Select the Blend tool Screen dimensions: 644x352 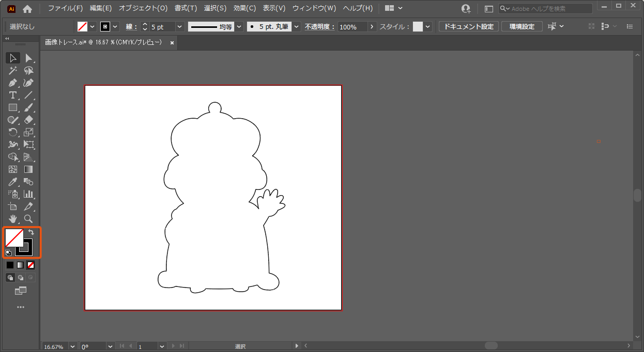pyautogui.click(x=29, y=182)
